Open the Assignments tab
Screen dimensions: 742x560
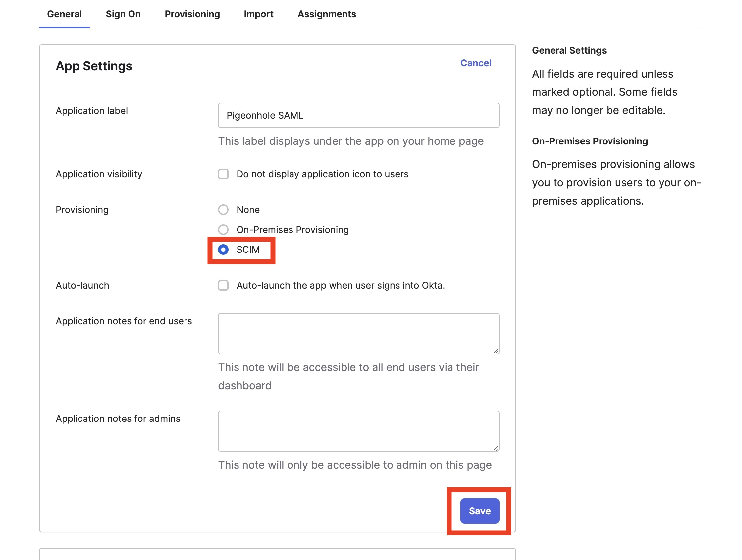[x=327, y=14]
